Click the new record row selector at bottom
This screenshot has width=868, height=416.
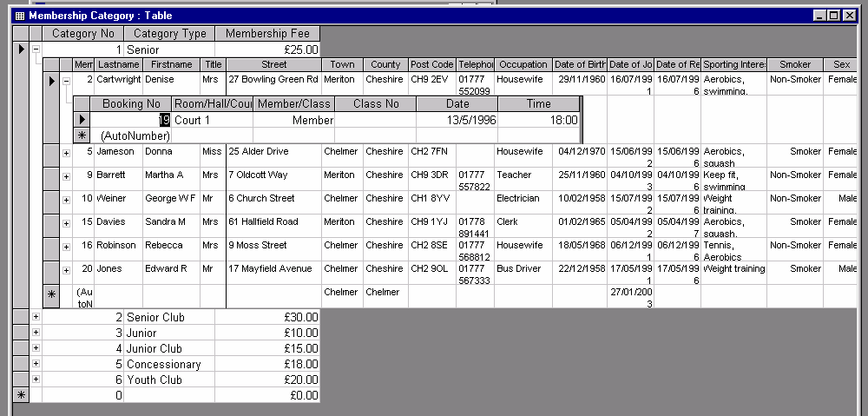(21, 395)
